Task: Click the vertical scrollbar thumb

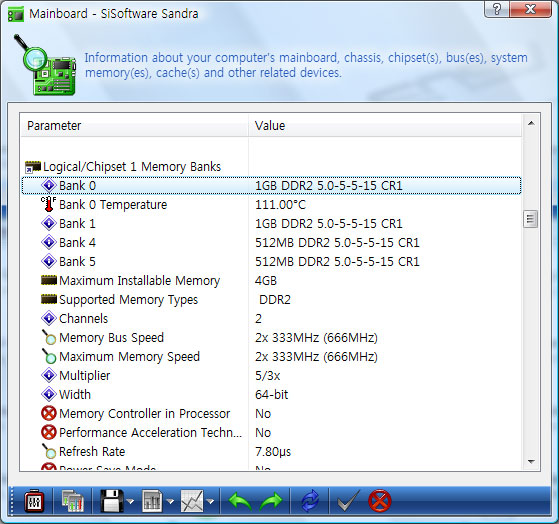Action: tap(530, 219)
